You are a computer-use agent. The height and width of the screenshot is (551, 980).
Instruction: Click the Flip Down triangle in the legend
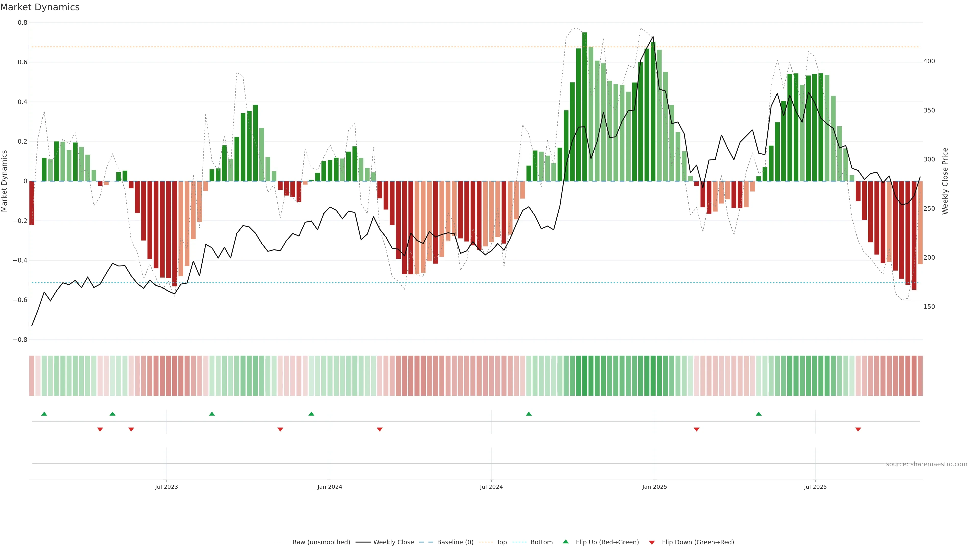(x=652, y=542)
